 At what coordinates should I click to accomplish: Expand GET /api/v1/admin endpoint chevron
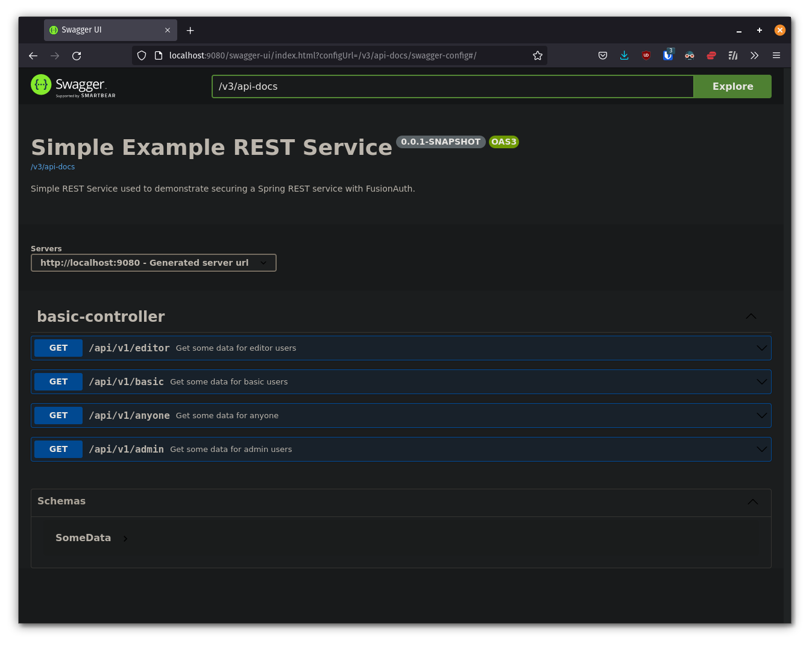tap(762, 449)
